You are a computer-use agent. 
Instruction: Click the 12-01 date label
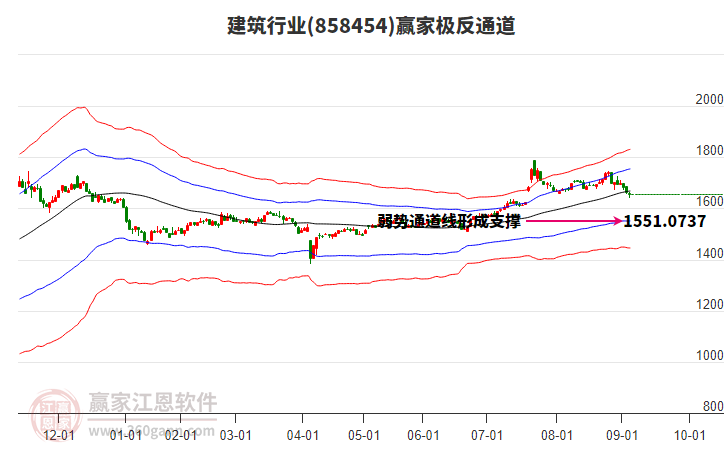59,435
